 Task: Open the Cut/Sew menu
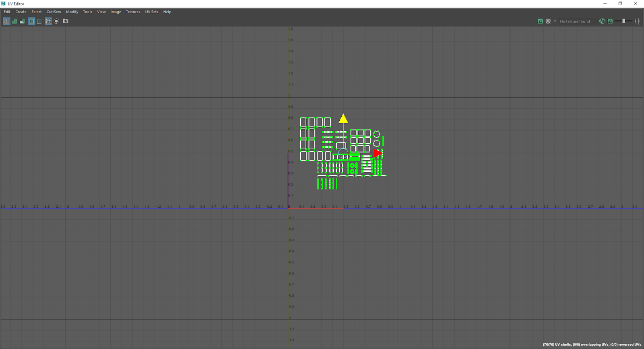pyautogui.click(x=54, y=12)
